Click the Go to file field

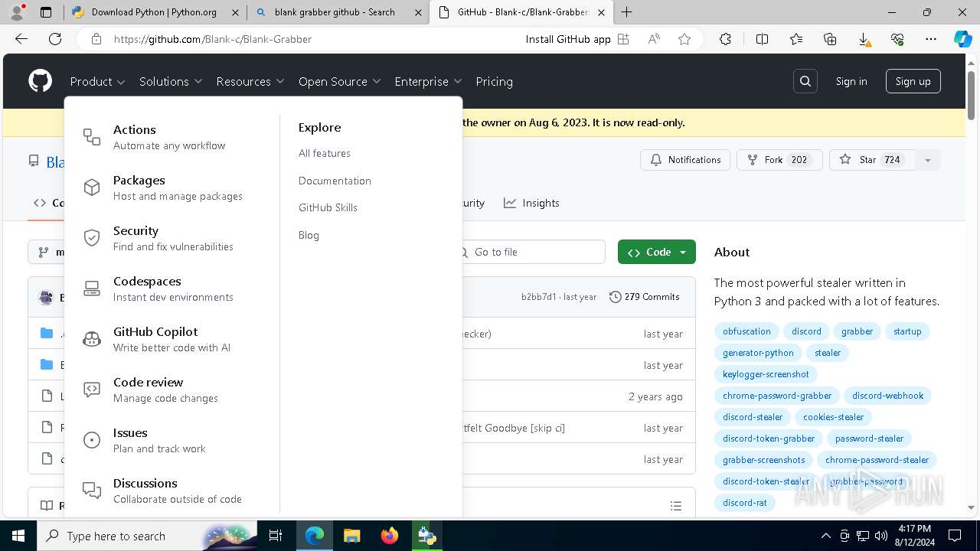(x=533, y=252)
